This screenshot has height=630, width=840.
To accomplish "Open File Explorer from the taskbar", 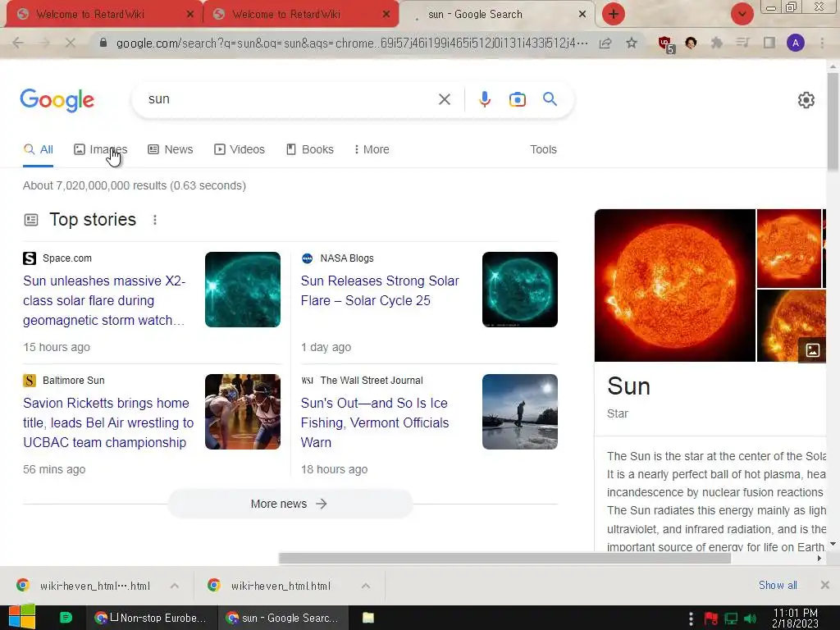I will 368,618.
